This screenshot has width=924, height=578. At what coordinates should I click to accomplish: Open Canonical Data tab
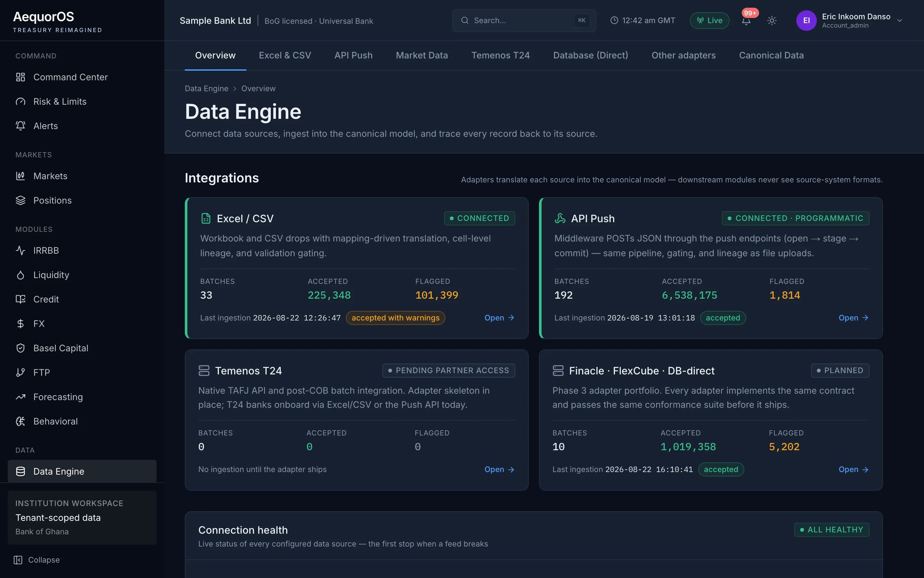771,56
